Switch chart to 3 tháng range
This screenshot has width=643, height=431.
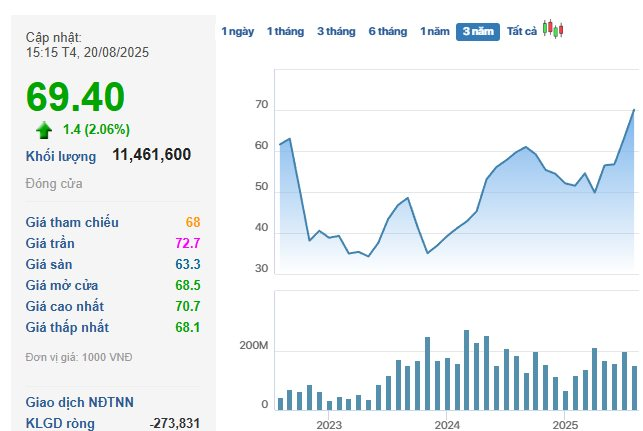point(335,32)
